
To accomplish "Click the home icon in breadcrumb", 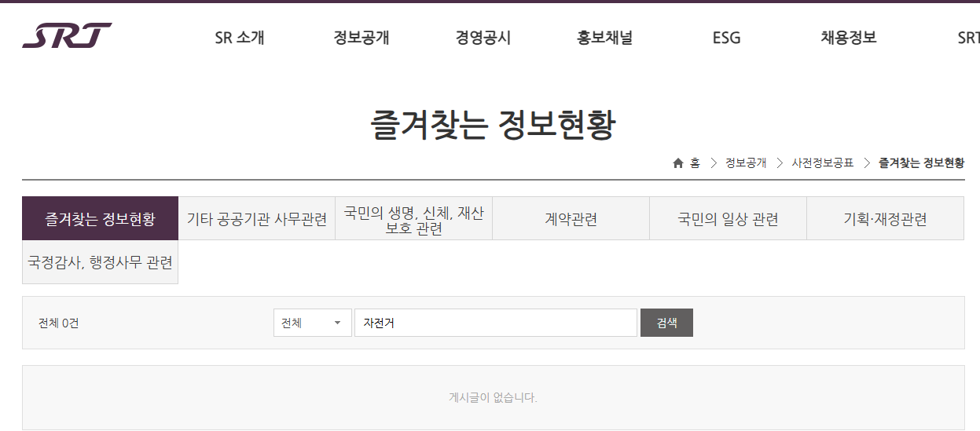I will point(678,163).
